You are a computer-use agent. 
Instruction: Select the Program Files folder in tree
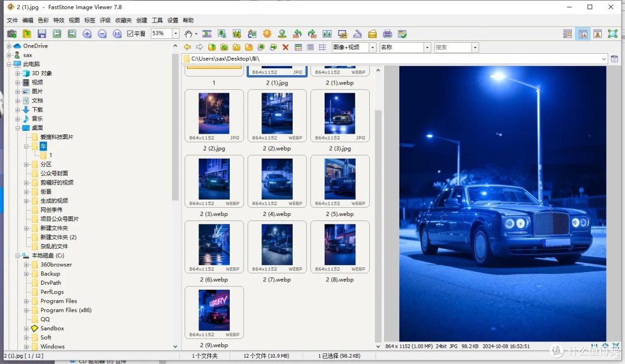[x=58, y=301]
